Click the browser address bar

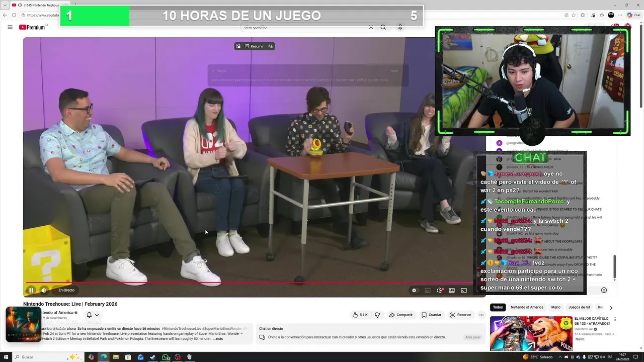43,15
